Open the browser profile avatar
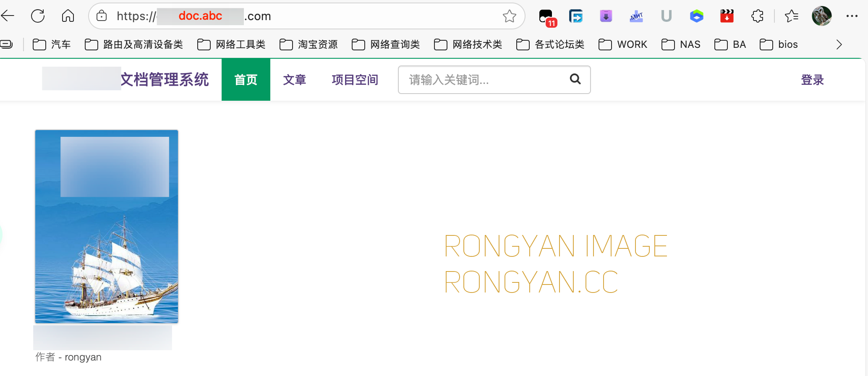The height and width of the screenshot is (376, 868). coord(821,16)
